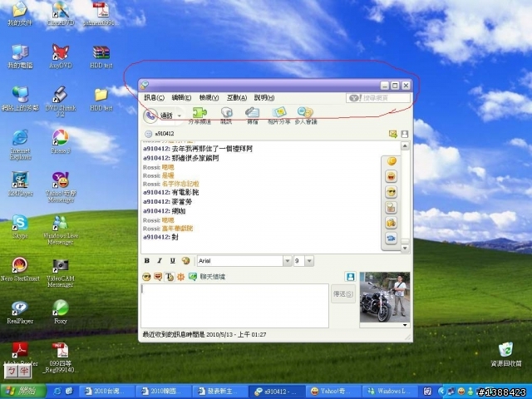Open the 檢視(V) menu
Screen dimensions: 532x399
pyautogui.click(x=209, y=98)
